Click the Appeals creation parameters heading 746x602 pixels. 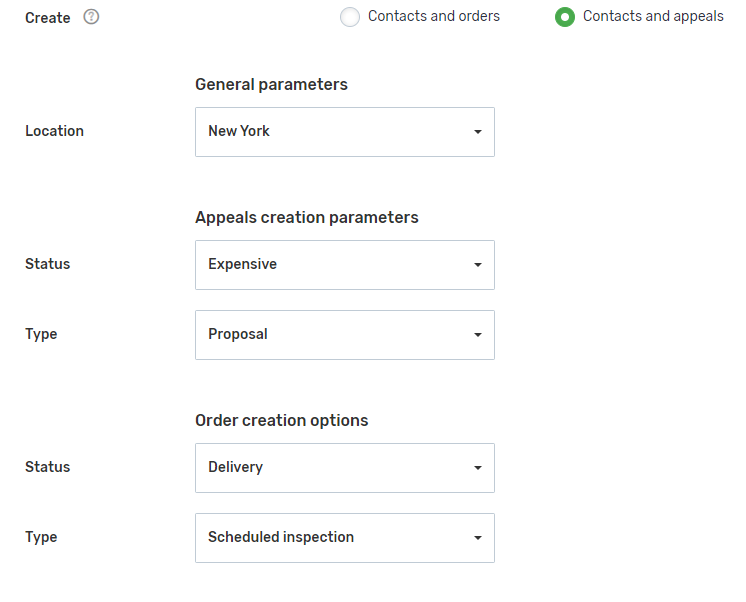306,218
